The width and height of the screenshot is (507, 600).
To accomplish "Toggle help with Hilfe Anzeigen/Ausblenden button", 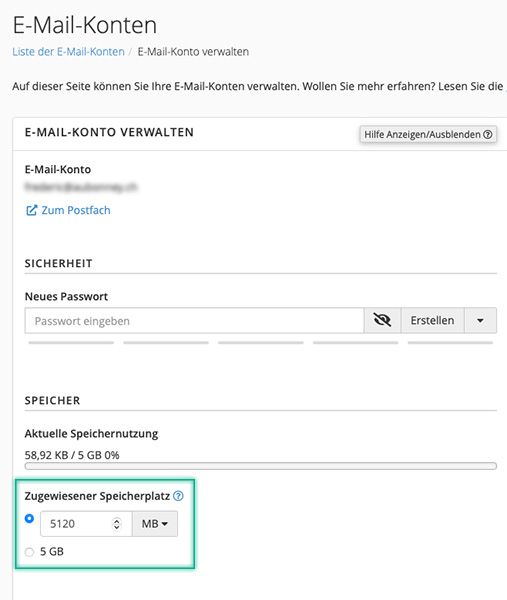I will point(428,134).
